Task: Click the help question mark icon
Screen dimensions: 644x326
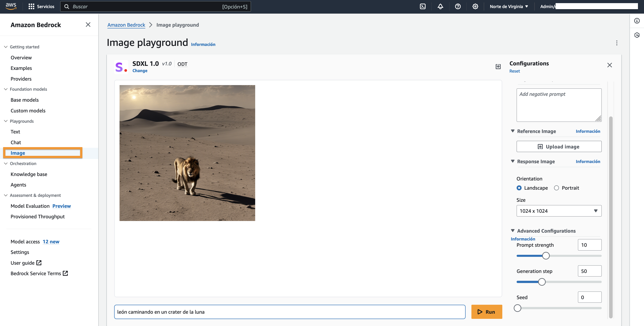Action: pyautogui.click(x=458, y=6)
